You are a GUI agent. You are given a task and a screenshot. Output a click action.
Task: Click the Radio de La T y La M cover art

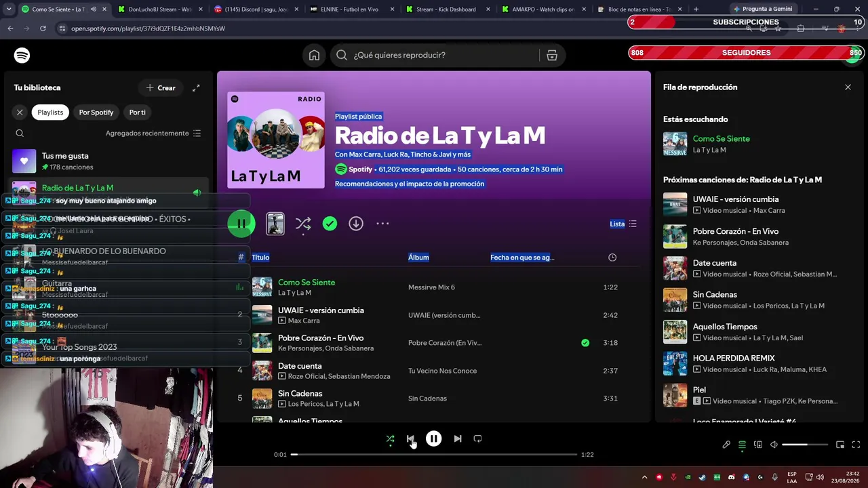pyautogui.click(x=276, y=140)
